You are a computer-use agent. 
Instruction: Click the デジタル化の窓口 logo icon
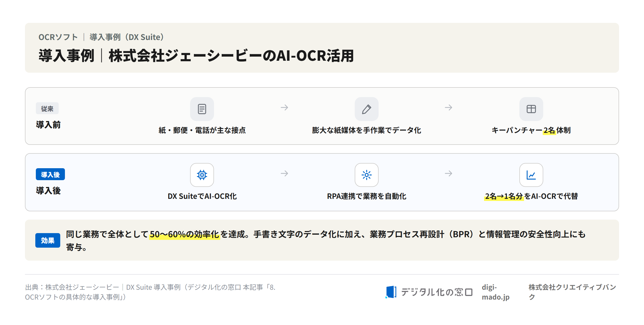tap(391, 292)
